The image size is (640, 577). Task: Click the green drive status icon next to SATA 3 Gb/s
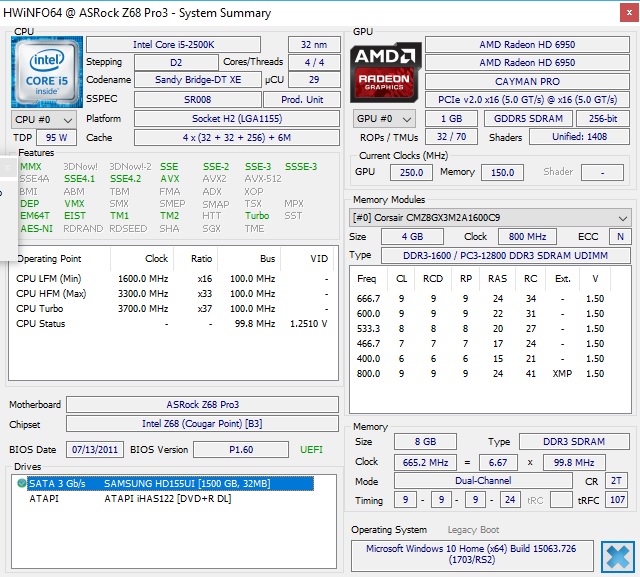coord(22,484)
